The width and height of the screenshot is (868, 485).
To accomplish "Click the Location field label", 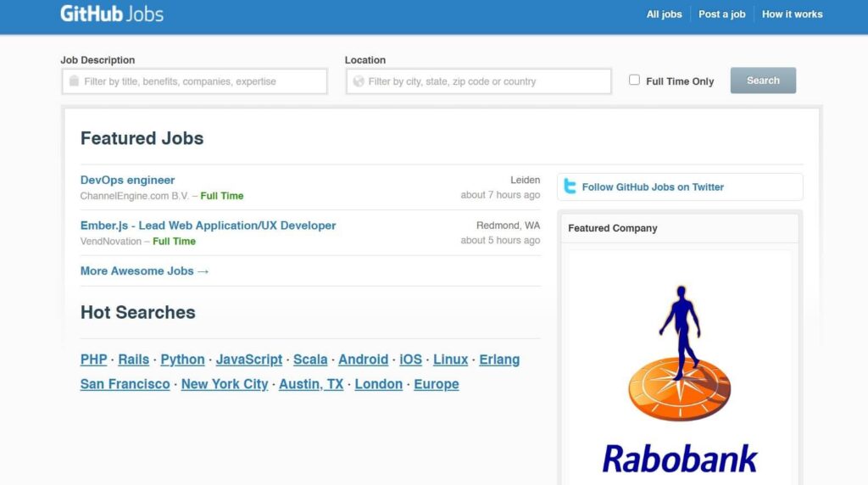I will (365, 60).
